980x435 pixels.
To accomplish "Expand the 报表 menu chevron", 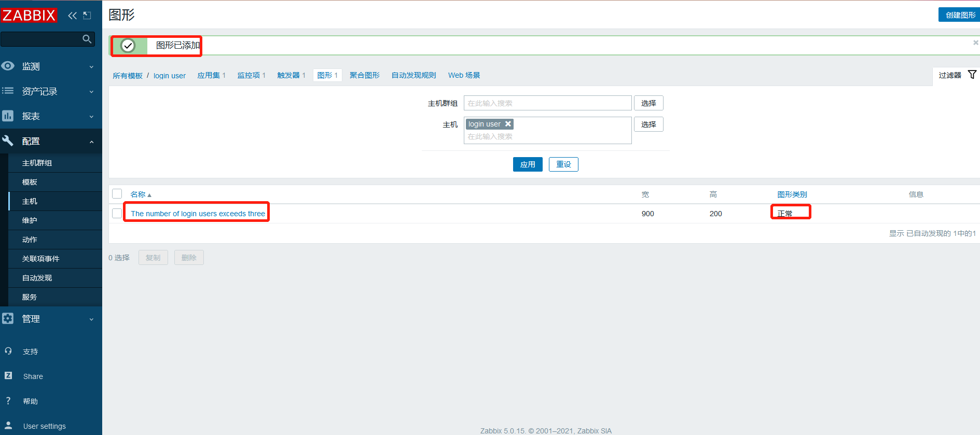I will tap(91, 117).
